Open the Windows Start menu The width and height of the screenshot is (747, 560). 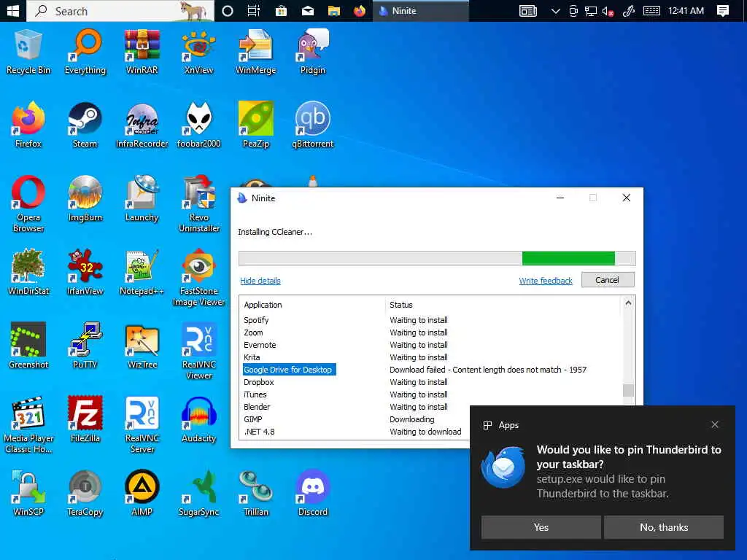coord(13,11)
